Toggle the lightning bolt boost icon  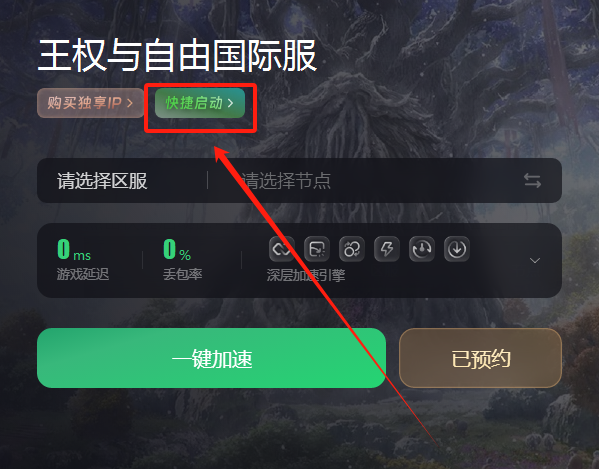pos(387,249)
